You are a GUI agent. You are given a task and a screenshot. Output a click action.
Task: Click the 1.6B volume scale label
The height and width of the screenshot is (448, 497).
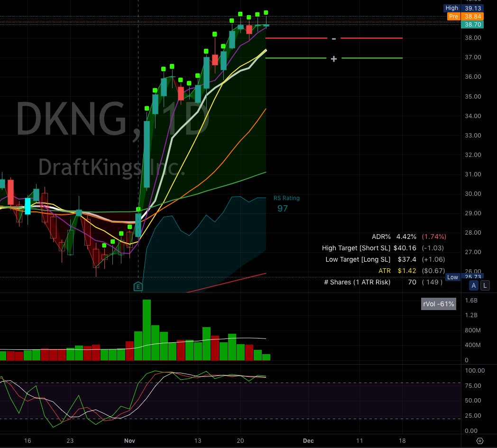[471, 301]
